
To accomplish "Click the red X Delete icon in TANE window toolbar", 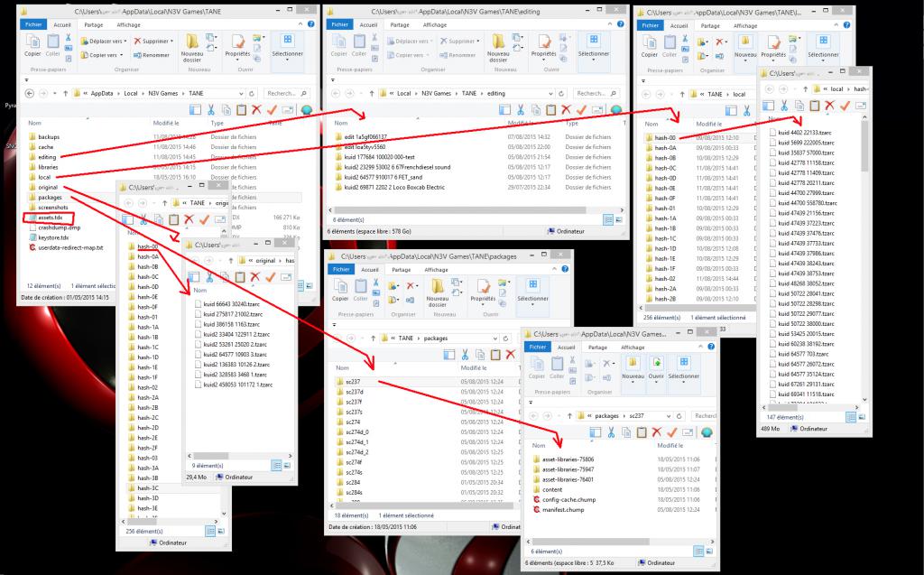I will click(x=256, y=110).
